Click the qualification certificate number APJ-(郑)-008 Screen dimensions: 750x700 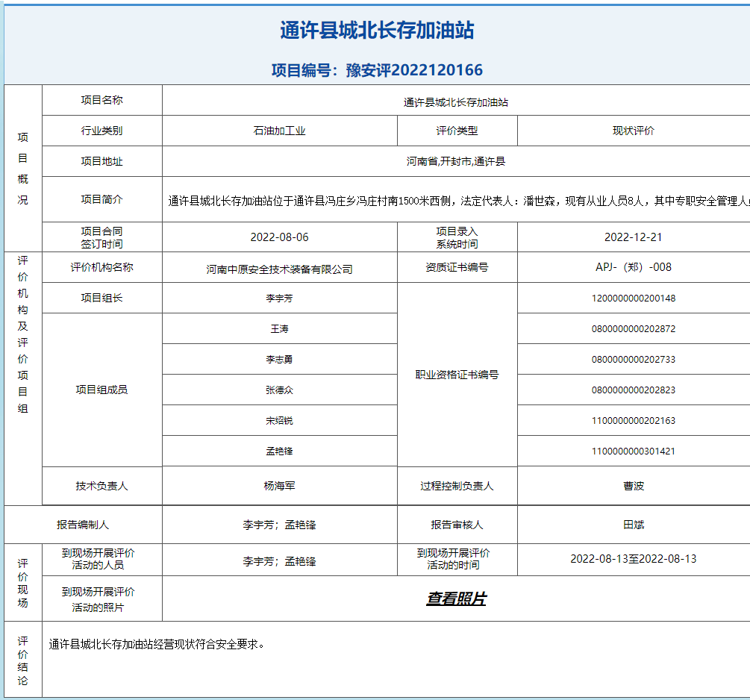pos(633,267)
